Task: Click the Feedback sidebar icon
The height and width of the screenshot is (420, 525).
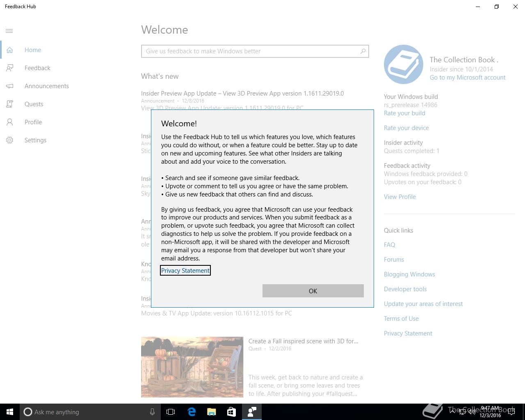Action: [9, 68]
